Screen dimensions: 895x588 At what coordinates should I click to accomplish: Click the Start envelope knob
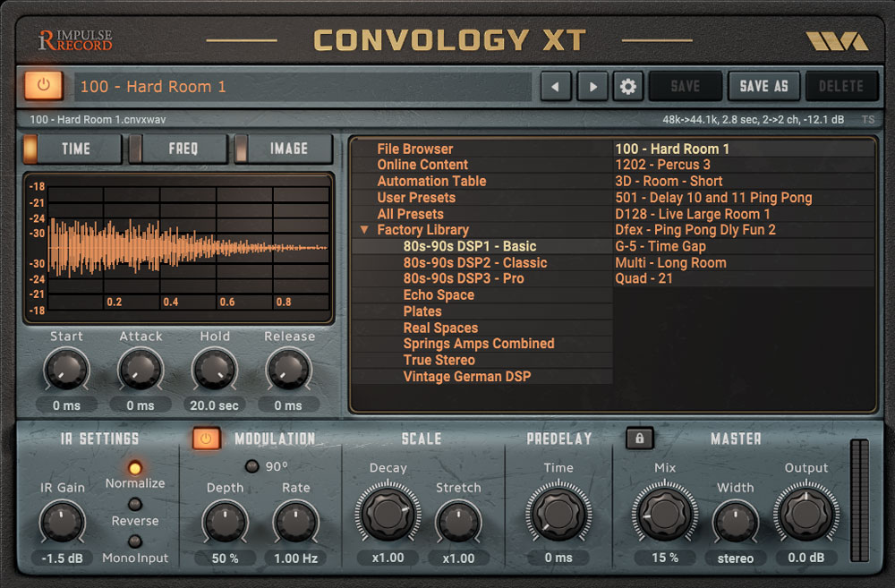66,370
